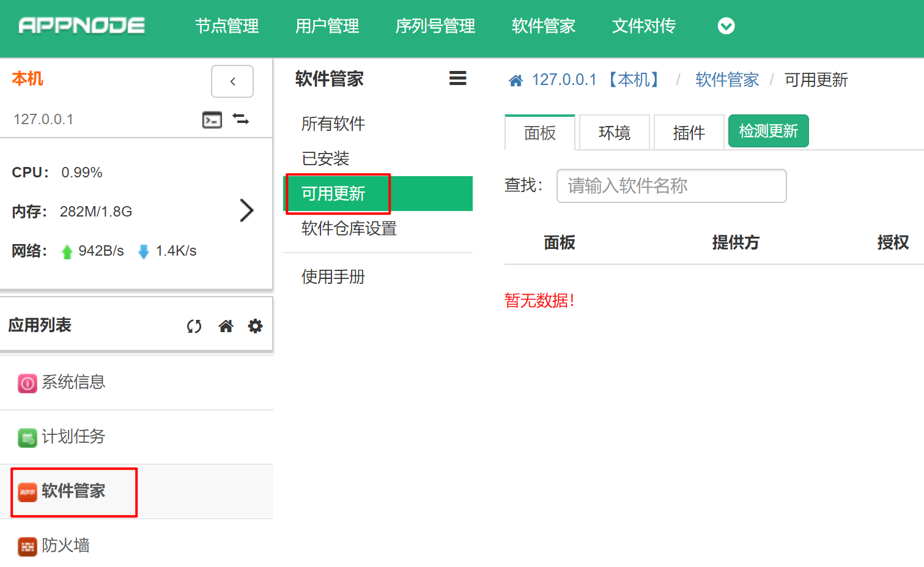This screenshot has height=567, width=924.
Task: Refresh the application list
Action: pos(194,327)
